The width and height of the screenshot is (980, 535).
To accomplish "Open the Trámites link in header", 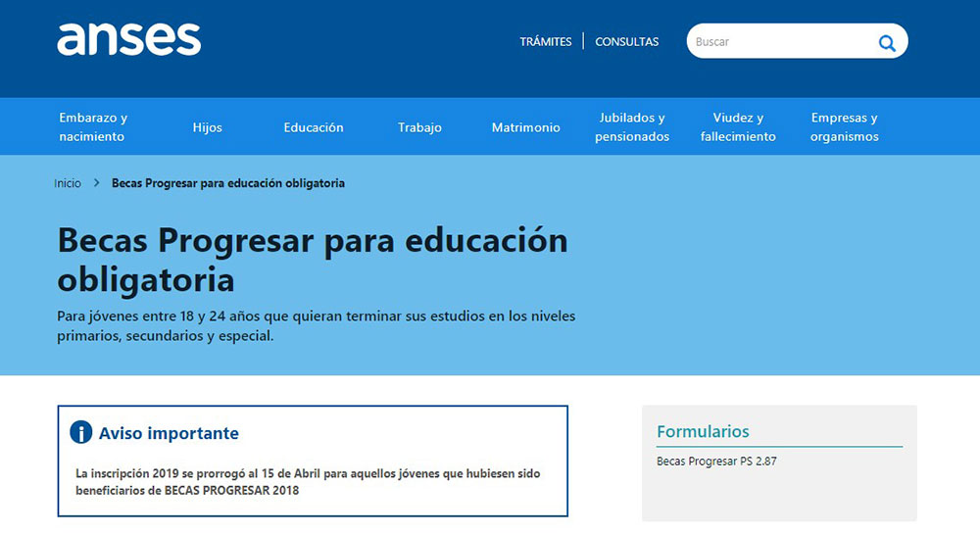I will pyautogui.click(x=546, y=42).
